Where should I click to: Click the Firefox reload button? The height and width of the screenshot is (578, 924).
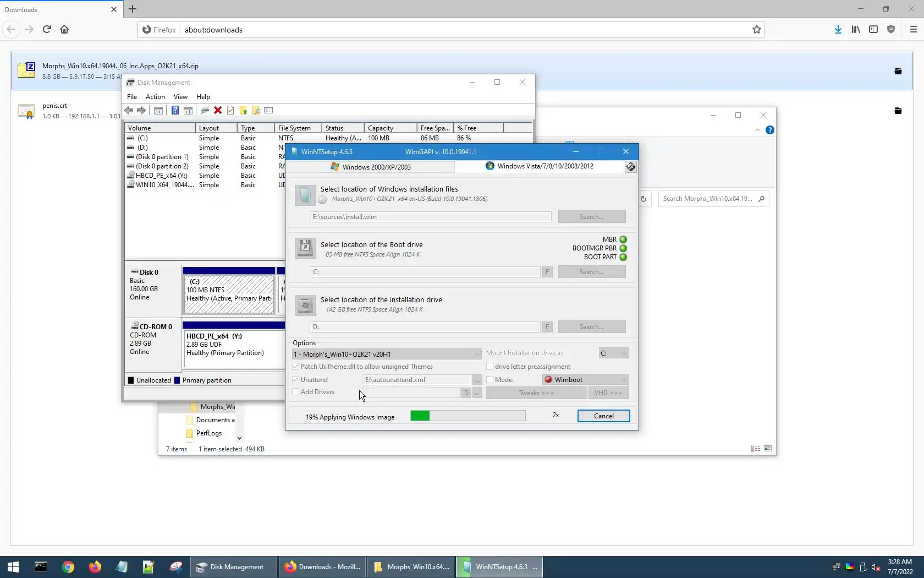pyautogui.click(x=47, y=30)
